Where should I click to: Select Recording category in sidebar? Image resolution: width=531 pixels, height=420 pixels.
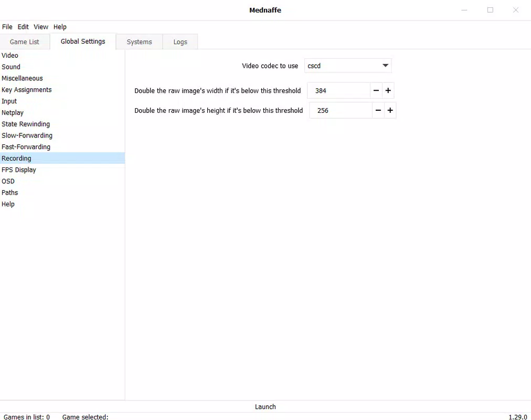click(62, 158)
